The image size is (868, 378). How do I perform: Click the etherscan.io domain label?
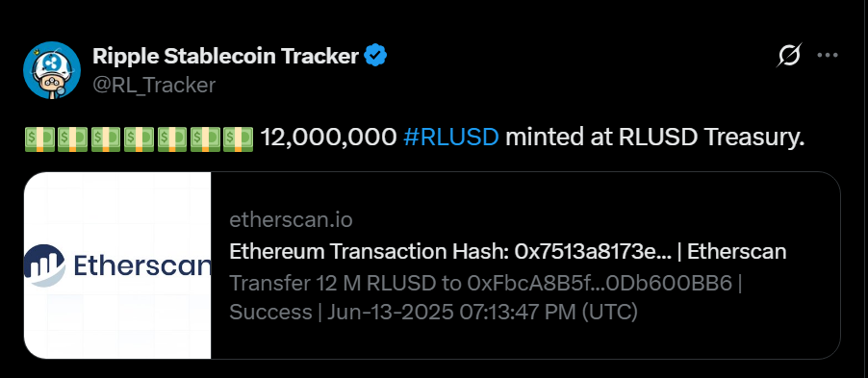pyautogui.click(x=291, y=220)
